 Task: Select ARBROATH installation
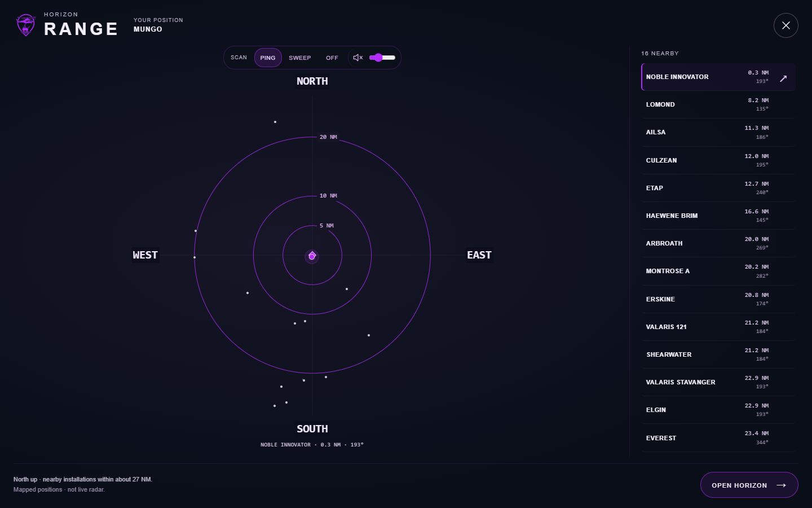click(718, 243)
